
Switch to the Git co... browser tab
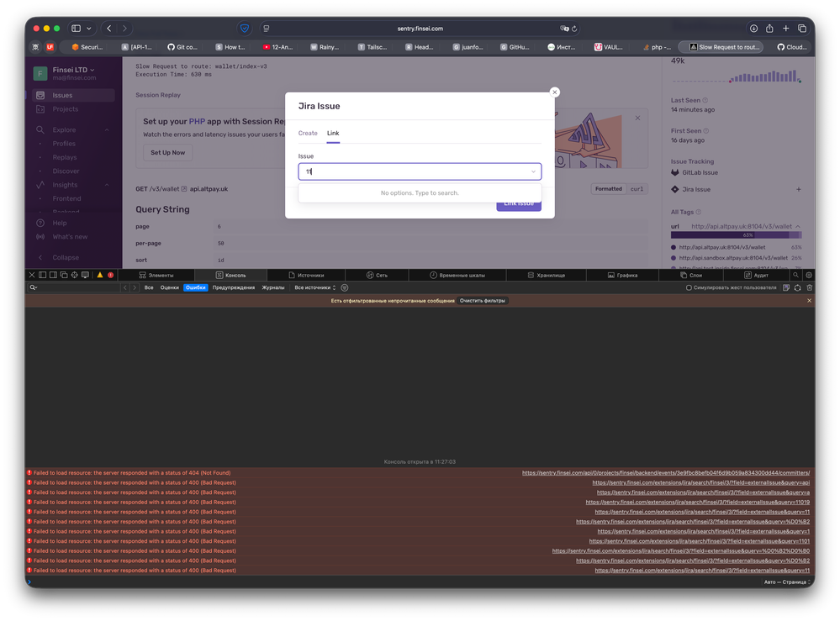click(182, 47)
